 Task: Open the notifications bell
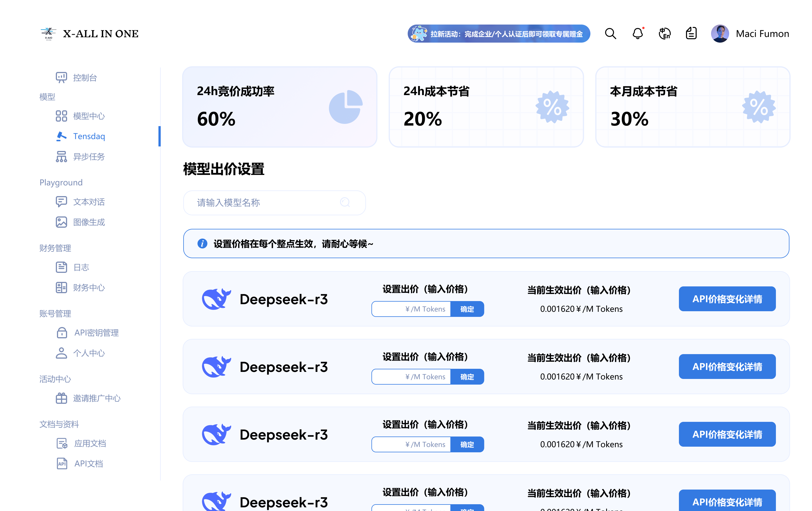coord(637,33)
